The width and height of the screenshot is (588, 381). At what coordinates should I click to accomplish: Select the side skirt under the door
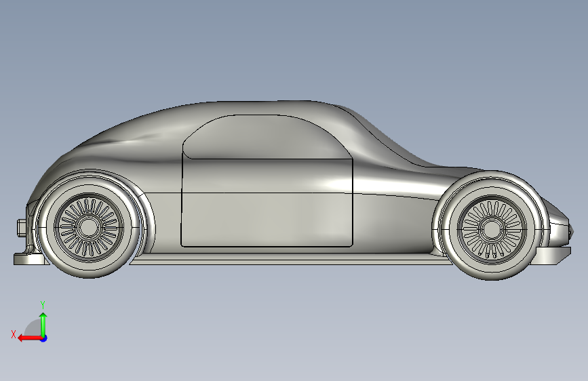(x=291, y=259)
